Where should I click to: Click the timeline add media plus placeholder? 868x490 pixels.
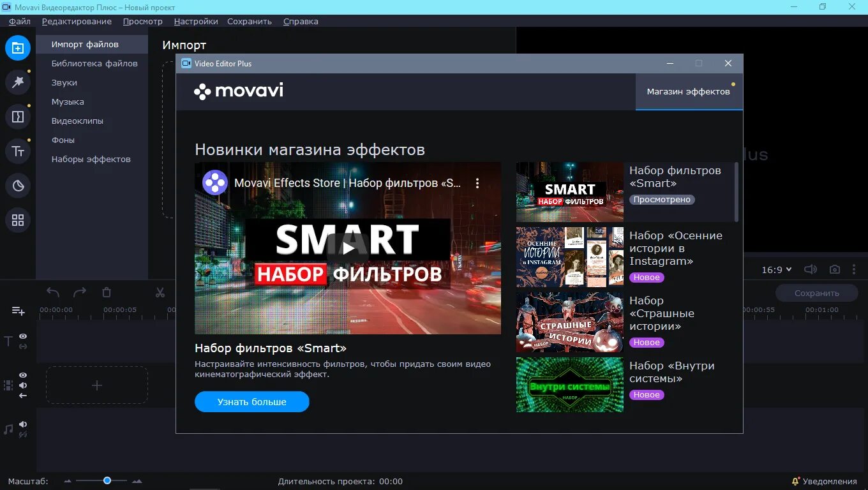point(97,385)
